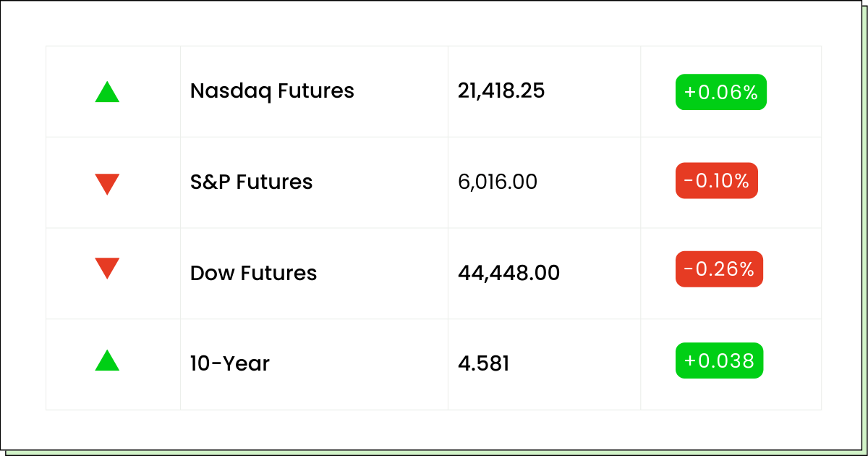868x456 pixels.
Task: Click the red down arrow beside S&P Futures
Action: point(107,184)
